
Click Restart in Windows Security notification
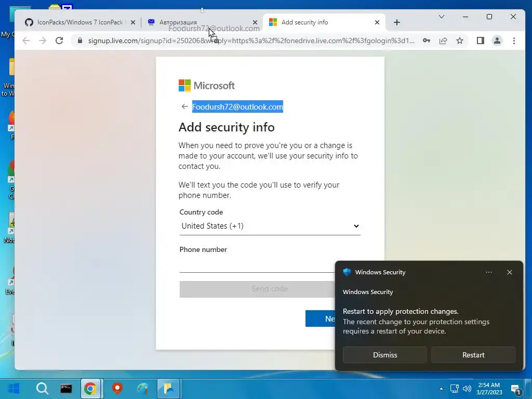click(473, 355)
